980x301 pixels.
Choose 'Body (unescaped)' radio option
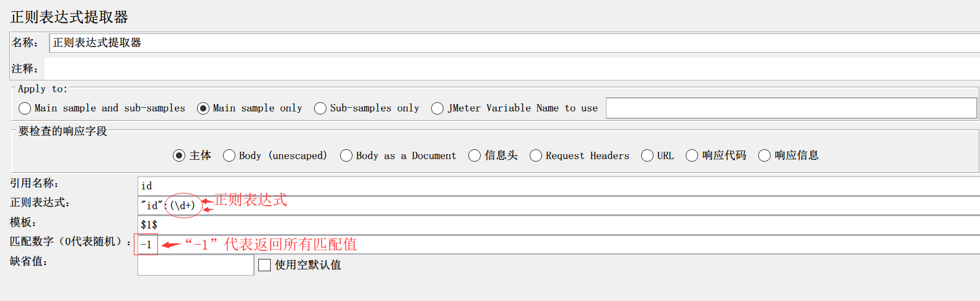[229, 155]
